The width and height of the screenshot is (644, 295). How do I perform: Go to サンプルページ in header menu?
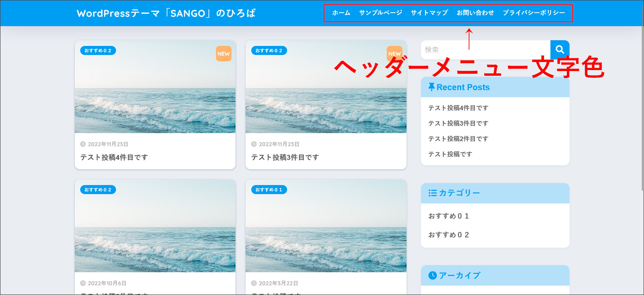380,13
